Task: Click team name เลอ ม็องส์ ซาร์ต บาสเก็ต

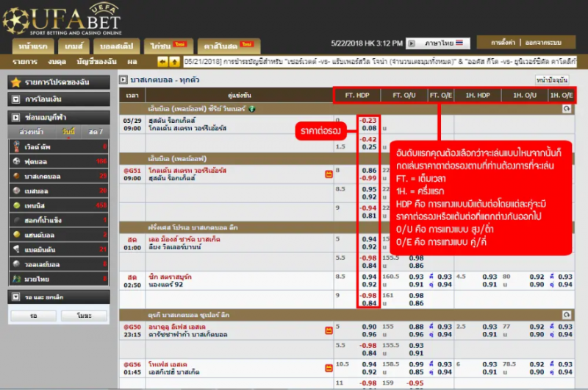Action: tap(184, 239)
